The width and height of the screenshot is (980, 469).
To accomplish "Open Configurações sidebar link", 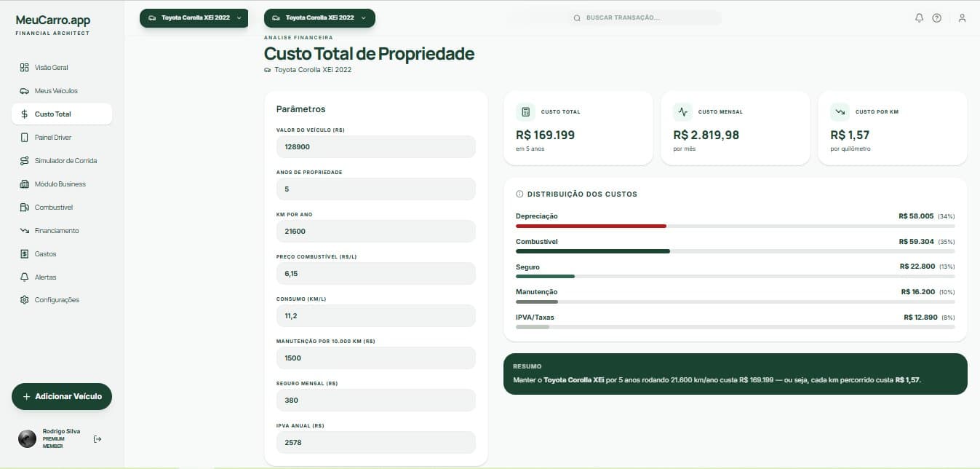I will pos(62,300).
